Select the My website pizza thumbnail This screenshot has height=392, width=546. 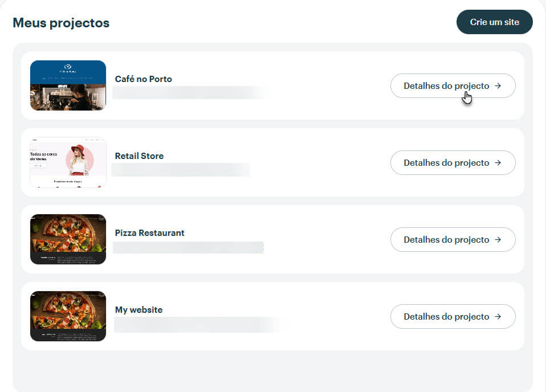click(x=68, y=316)
